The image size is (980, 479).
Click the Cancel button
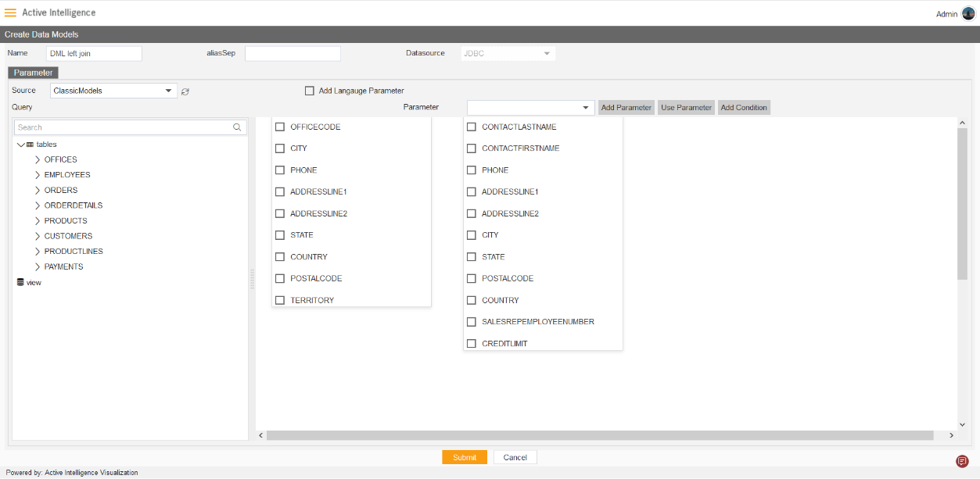(x=515, y=458)
